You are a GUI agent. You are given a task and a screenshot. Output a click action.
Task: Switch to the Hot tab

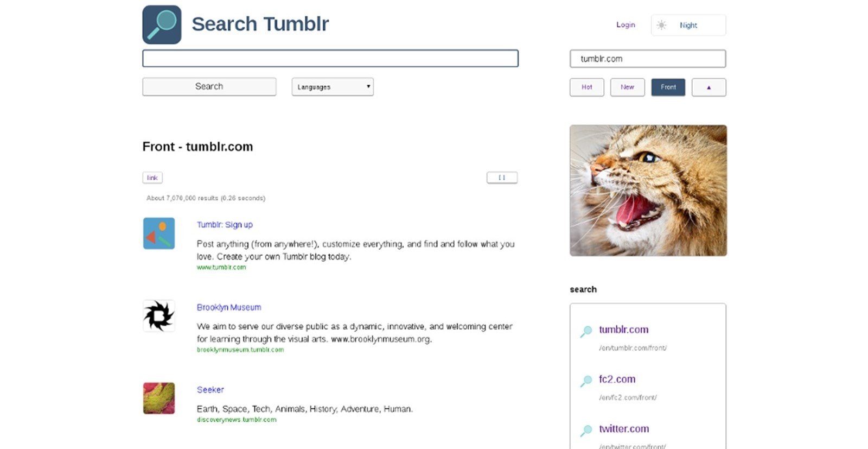point(586,87)
